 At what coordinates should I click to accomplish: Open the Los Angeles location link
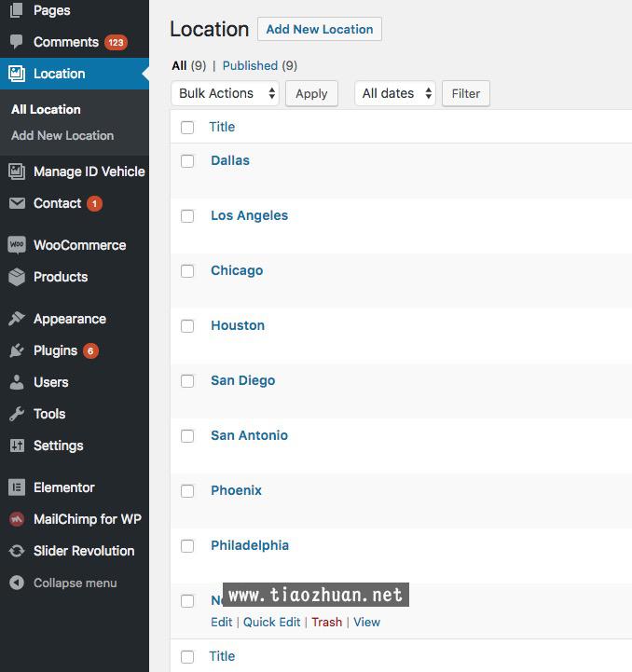(x=249, y=215)
